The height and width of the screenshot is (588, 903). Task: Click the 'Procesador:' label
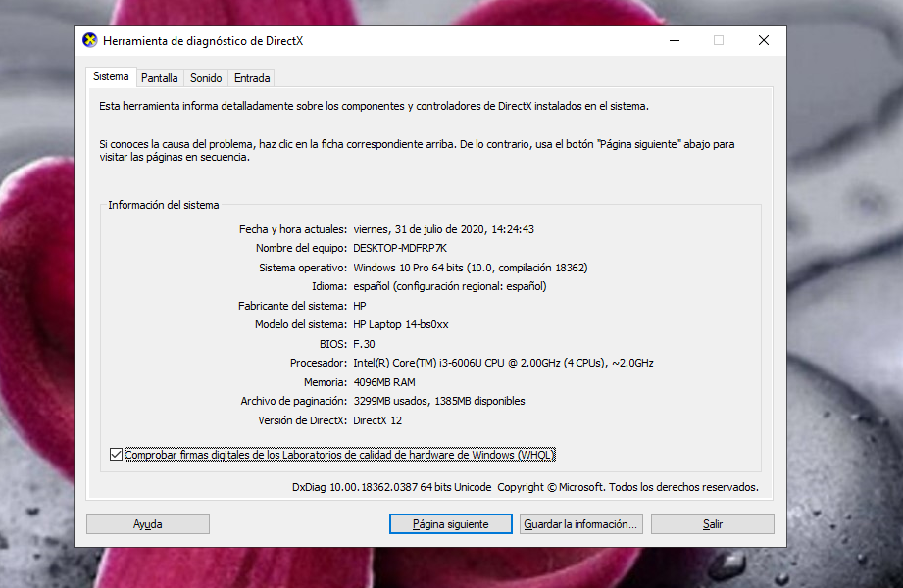(319, 363)
